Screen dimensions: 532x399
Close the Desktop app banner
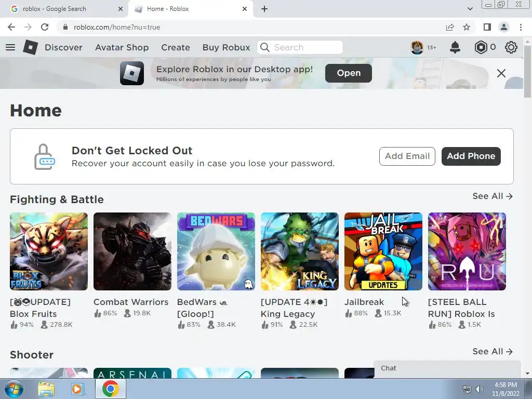(x=501, y=73)
